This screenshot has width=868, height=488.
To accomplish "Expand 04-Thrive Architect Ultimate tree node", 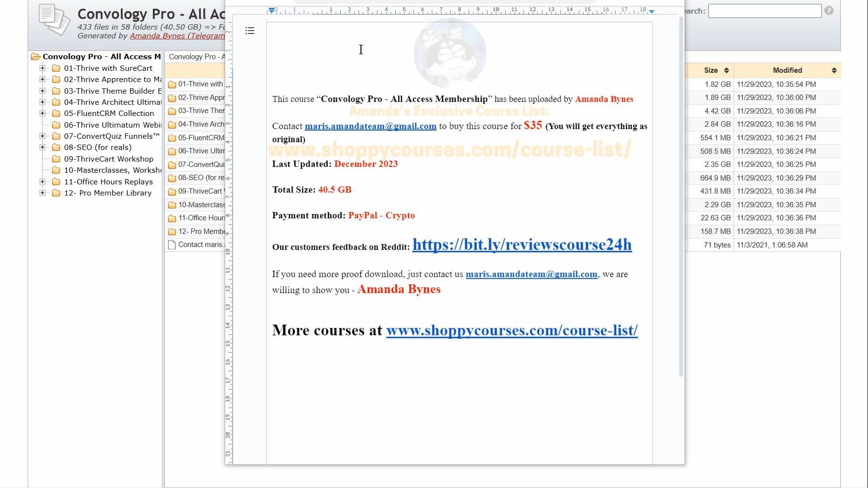I will [x=43, y=102].
